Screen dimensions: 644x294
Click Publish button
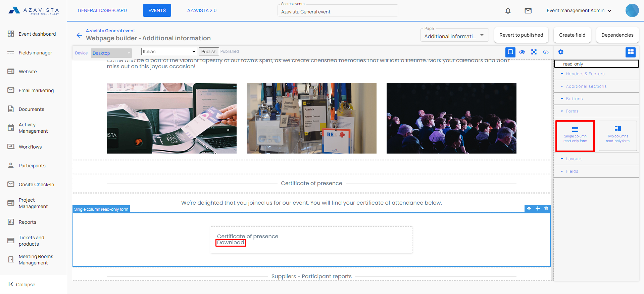pos(209,51)
